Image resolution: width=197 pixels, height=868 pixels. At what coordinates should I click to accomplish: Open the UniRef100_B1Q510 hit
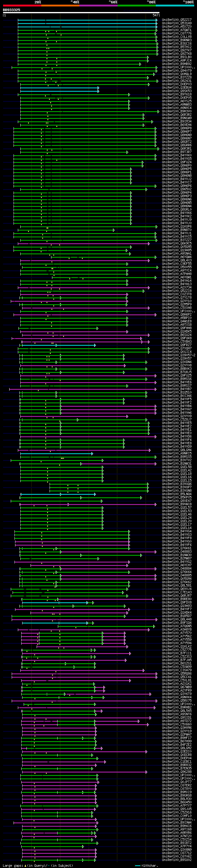pyautogui.click(x=176, y=393)
